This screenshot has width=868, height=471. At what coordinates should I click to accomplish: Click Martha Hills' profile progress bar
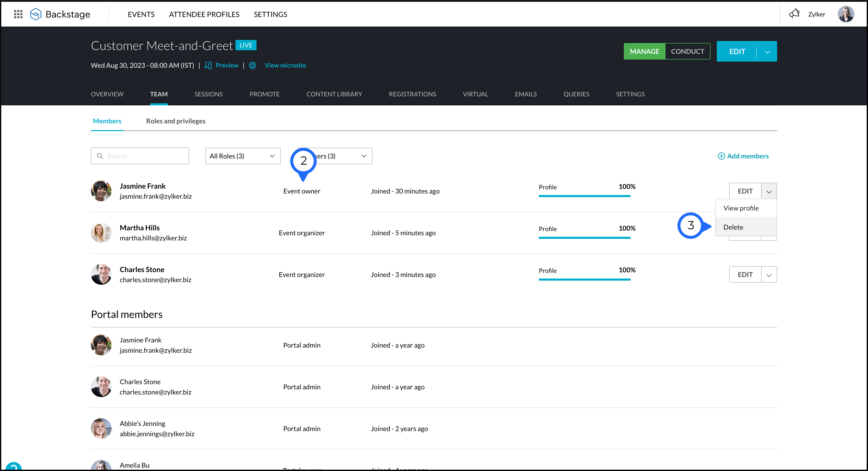(x=585, y=238)
